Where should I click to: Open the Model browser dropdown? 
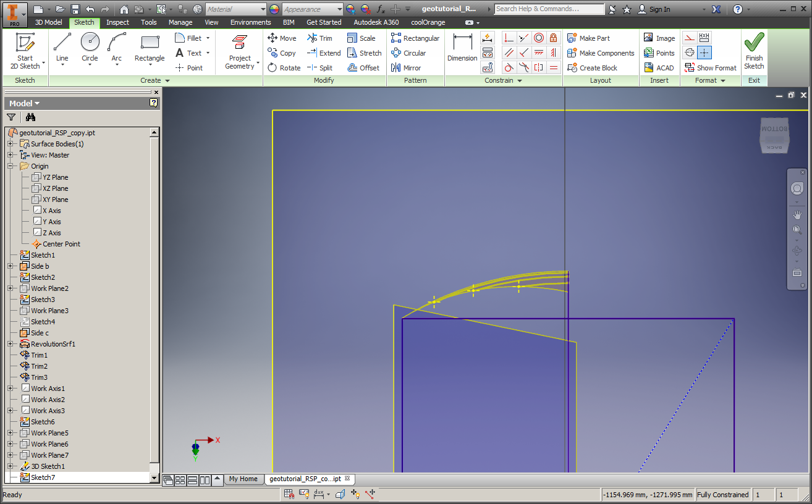[x=25, y=103]
